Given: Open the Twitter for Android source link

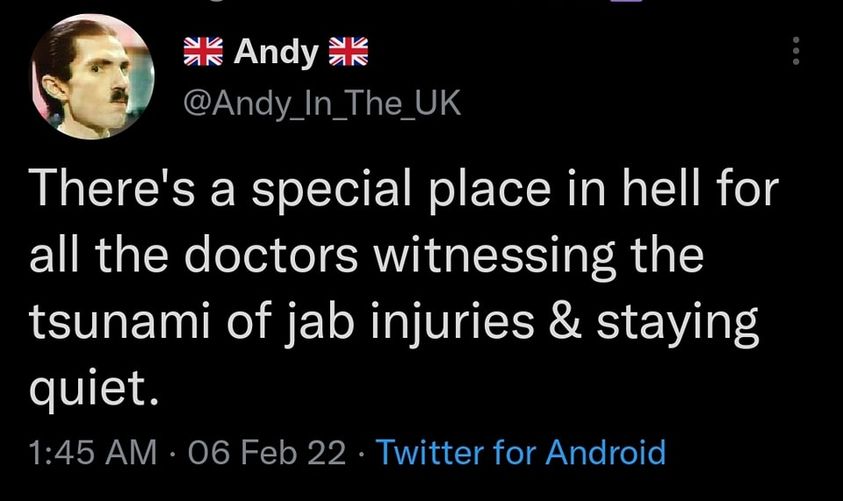Looking at the screenshot, I should tap(523, 452).
